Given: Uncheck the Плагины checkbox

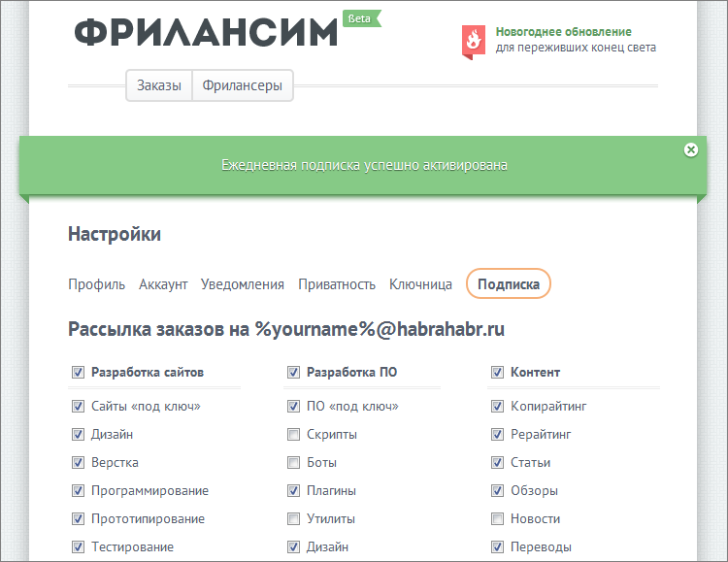Looking at the screenshot, I should (x=293, y=490).
